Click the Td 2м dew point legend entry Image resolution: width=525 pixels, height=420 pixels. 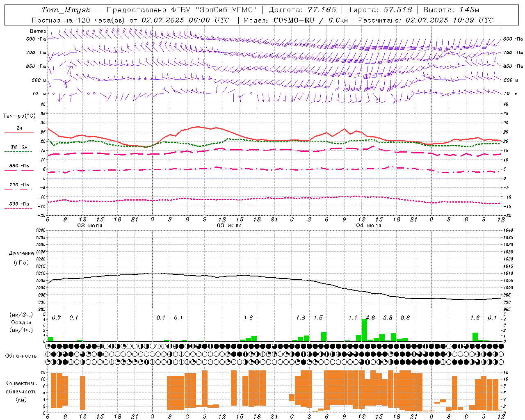tap(19, 147)
